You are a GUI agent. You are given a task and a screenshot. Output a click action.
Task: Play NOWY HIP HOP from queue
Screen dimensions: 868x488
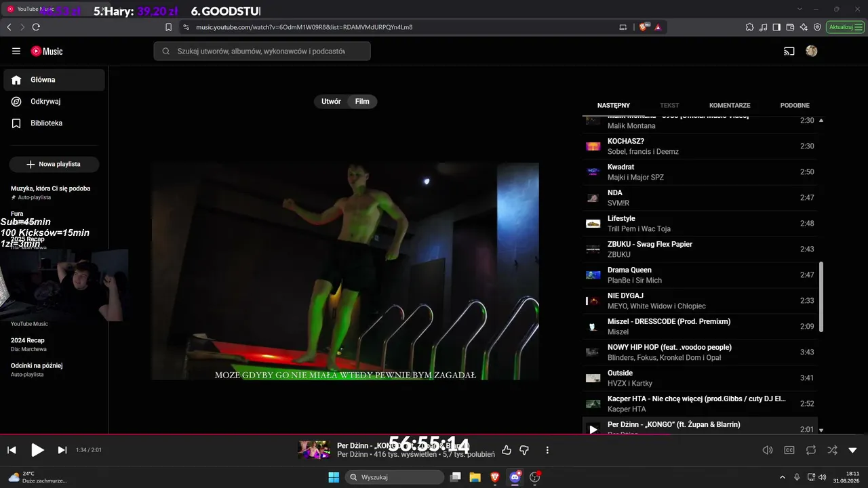tap(701, 352)
